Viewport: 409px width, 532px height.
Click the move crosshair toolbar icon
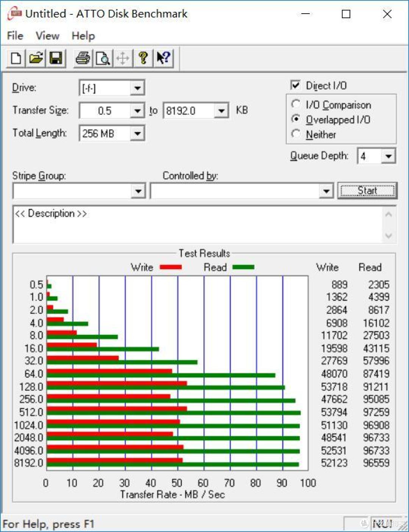coord(123,58)
